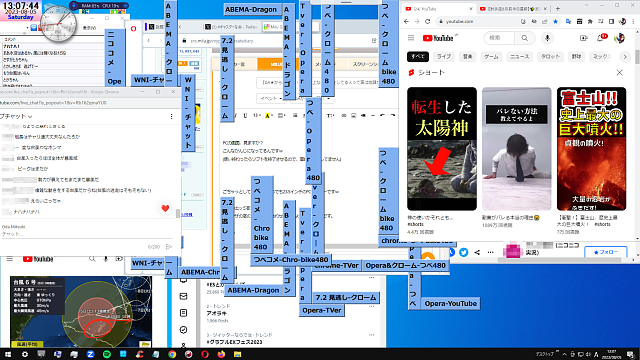Open Opera from the Windows taskbar
This screenshot has height=360, width=640.
[204, 354]
